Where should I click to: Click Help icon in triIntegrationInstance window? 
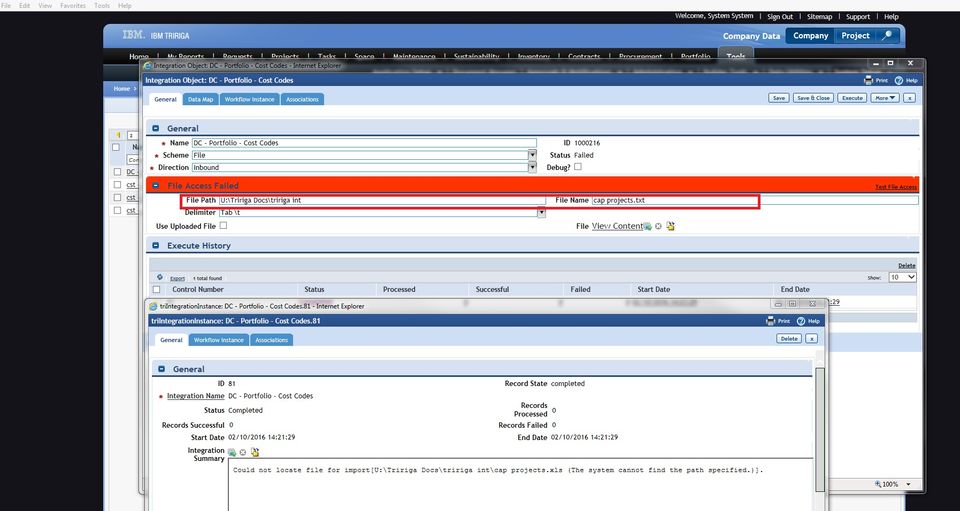tap(801, 321)
